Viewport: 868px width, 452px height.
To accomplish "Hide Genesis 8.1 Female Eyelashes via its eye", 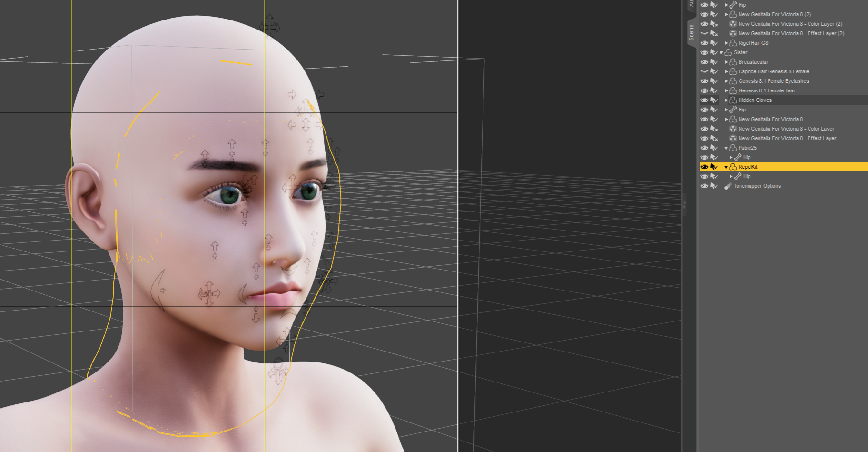I will tap(704, 81).
